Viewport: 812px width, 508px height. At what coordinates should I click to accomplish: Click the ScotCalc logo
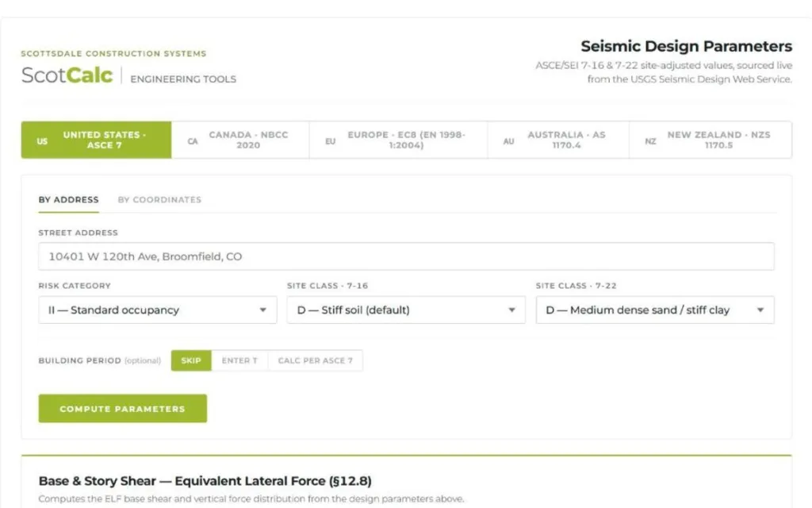click(67, 75)
